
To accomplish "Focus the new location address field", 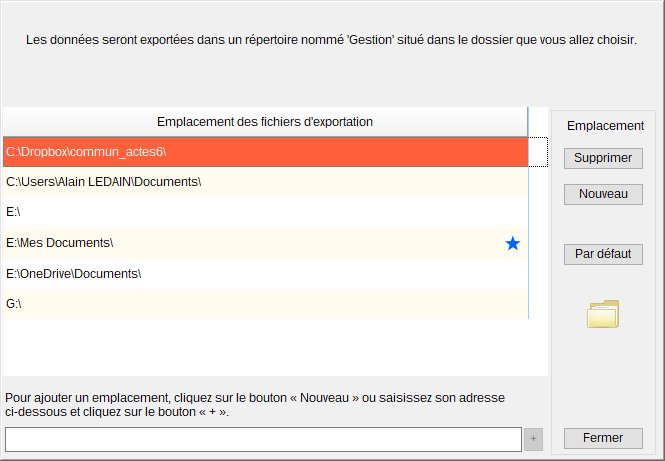I will coord(263,439).
